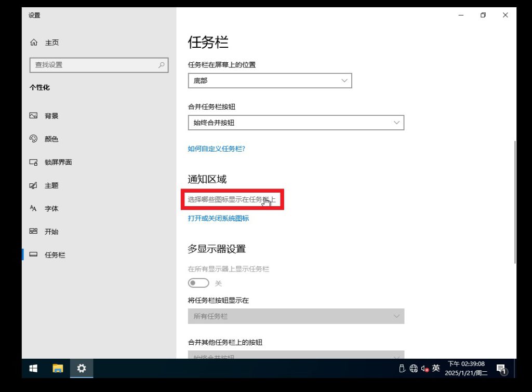The width and height of the screenshot is (532, 392).
Task: Click 选择哪些图标显示在任务栏上 link
Action: [x=231, y=199]
